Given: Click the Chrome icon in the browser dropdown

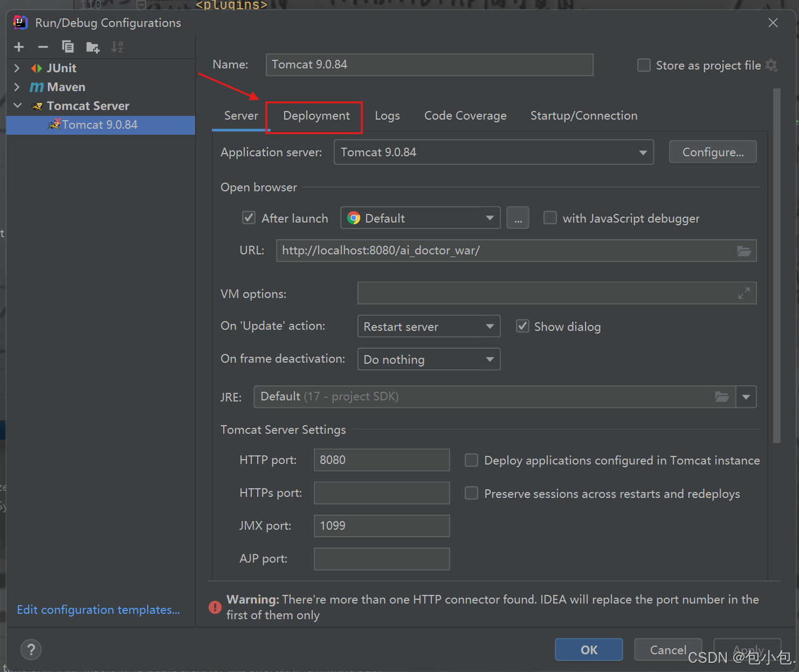Looking at the screenshot, I should coord(354,218).
